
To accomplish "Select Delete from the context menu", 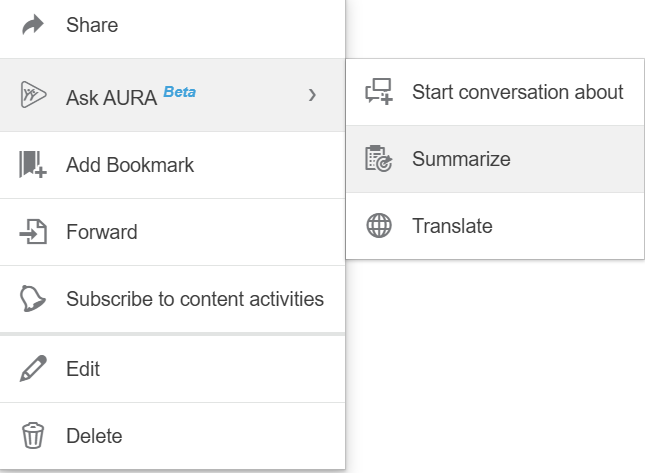I will (x=94, y=436).
